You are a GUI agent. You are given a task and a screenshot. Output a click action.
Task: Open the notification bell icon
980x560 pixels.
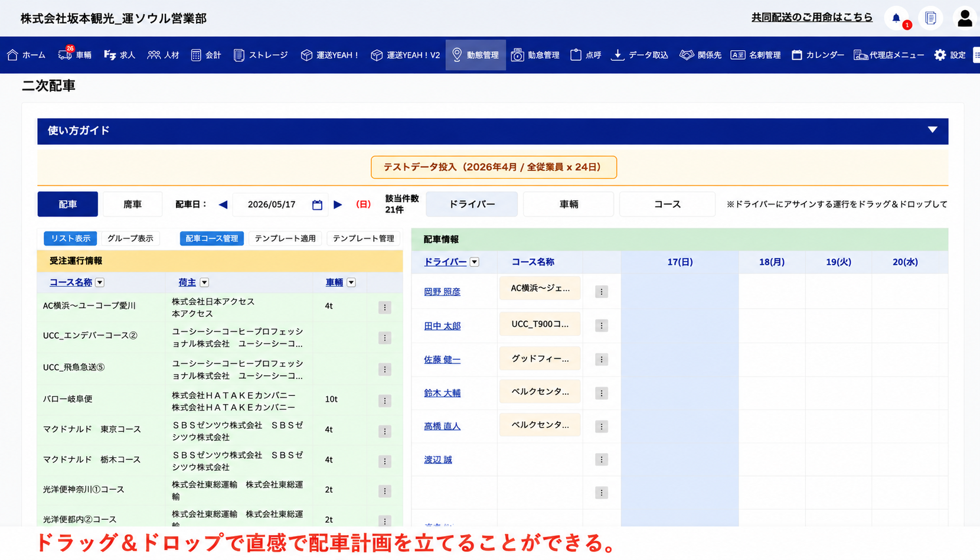pos(896,18)
